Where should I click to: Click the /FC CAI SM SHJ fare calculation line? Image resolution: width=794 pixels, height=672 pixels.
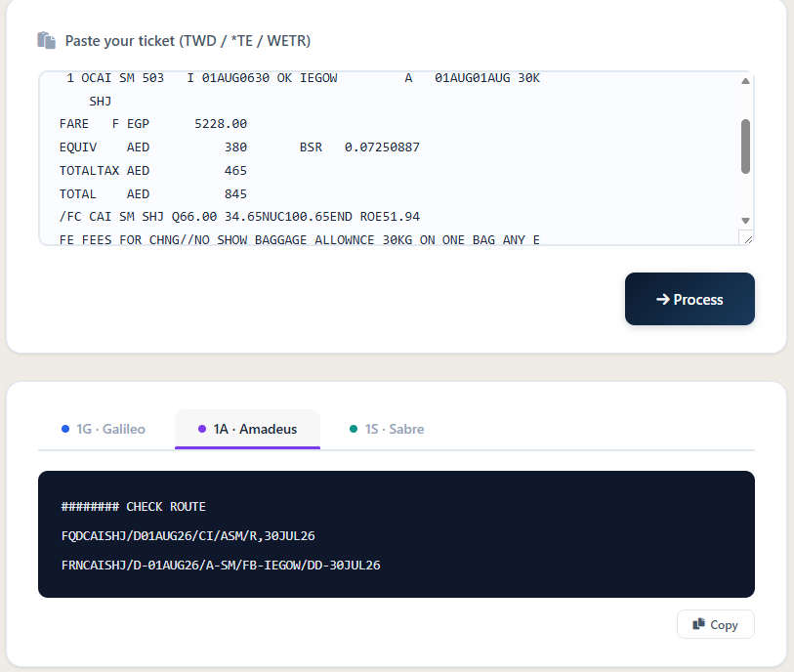coord(239,217)
